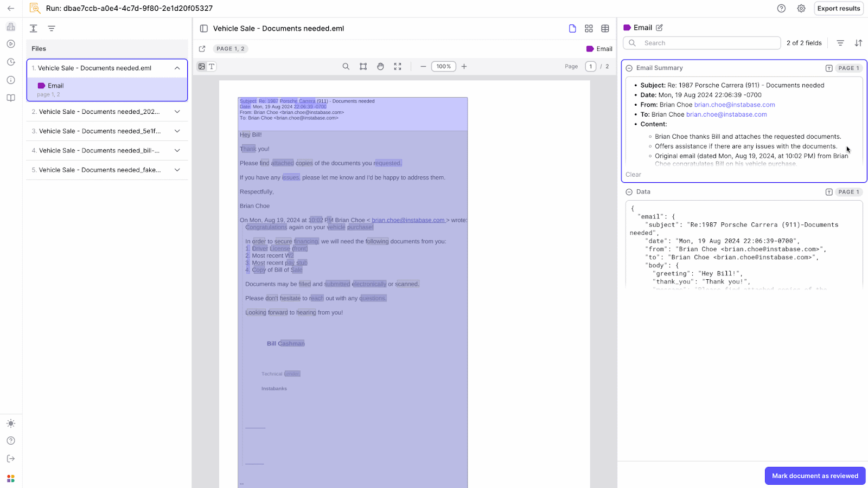
Task: Click the logout icon in sidebar
Action: coord(11,459)
